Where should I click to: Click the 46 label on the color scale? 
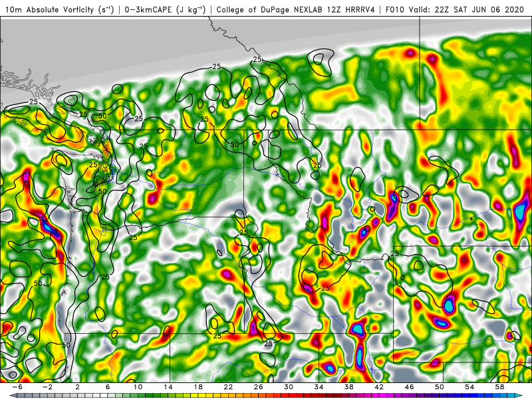click(409, 387)
